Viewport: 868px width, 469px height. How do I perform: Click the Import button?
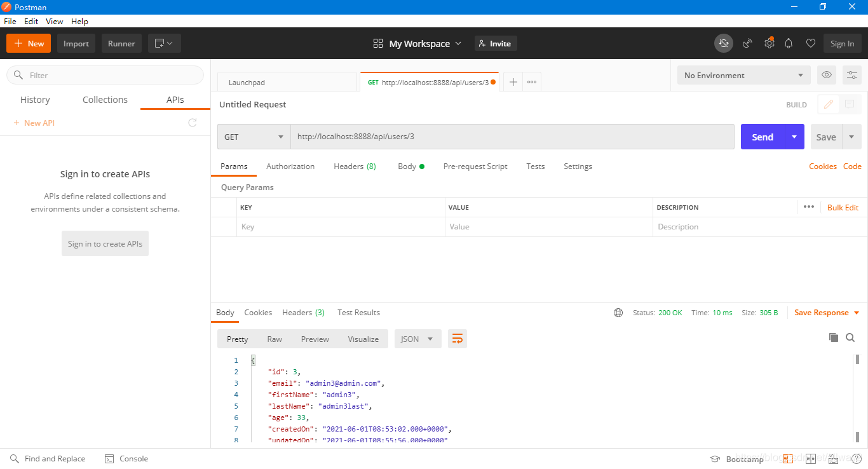point(76,43)
